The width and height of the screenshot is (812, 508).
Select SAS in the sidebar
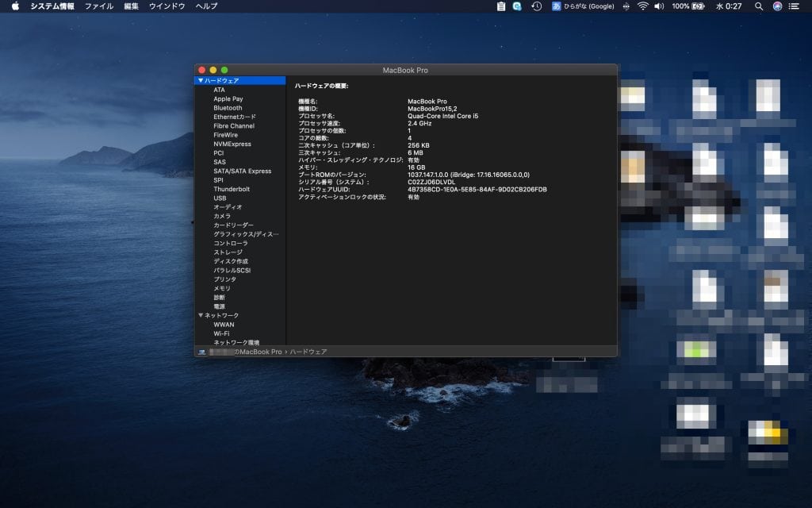point(220,162)
